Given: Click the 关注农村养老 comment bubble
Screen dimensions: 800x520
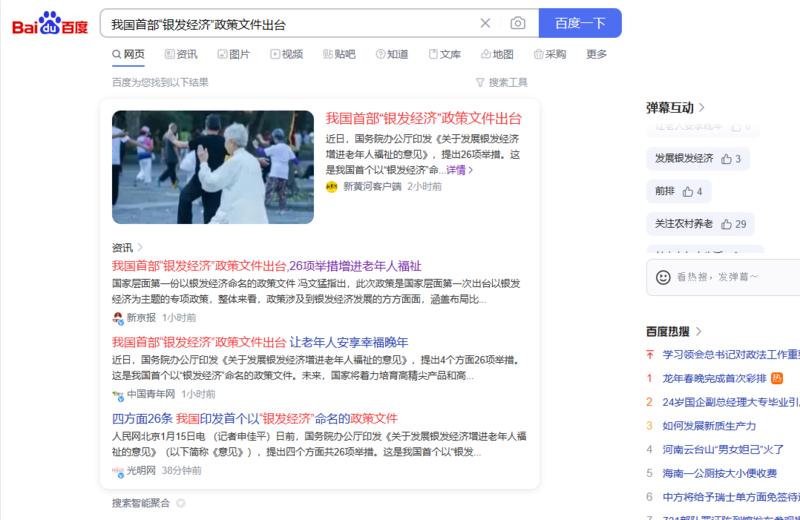Looking at the screenshot, I should [700, 224].
